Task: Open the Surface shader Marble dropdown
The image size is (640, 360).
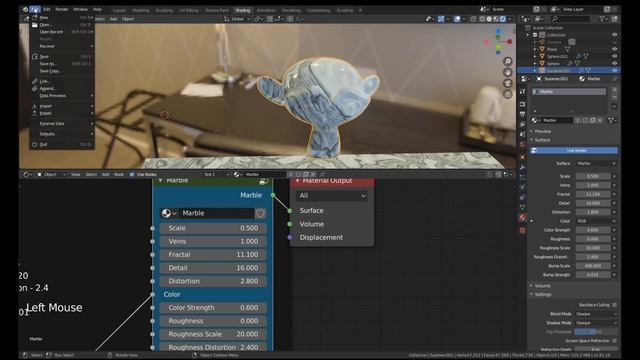Action: (x=593, y=163)
